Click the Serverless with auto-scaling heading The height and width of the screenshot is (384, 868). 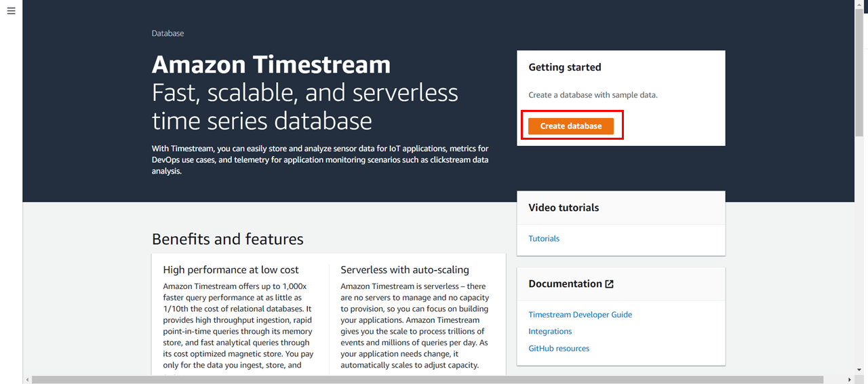(405, 270)
